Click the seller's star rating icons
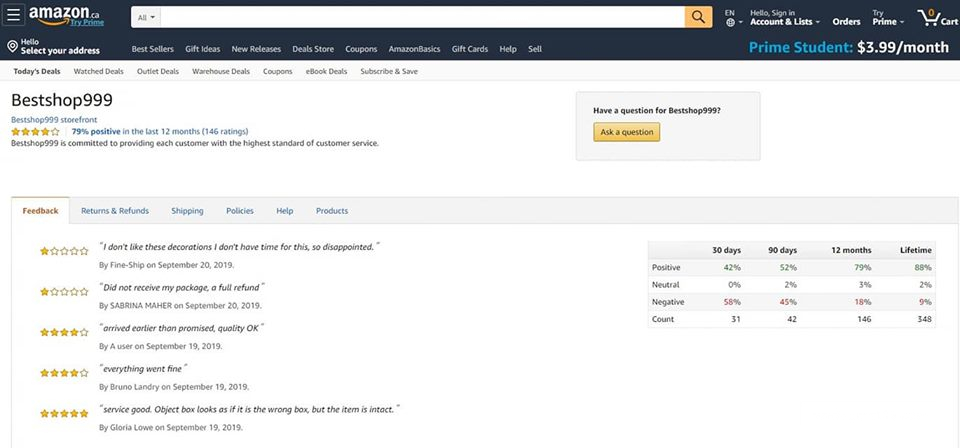This screenshot has height=448, width=960. 35,131
